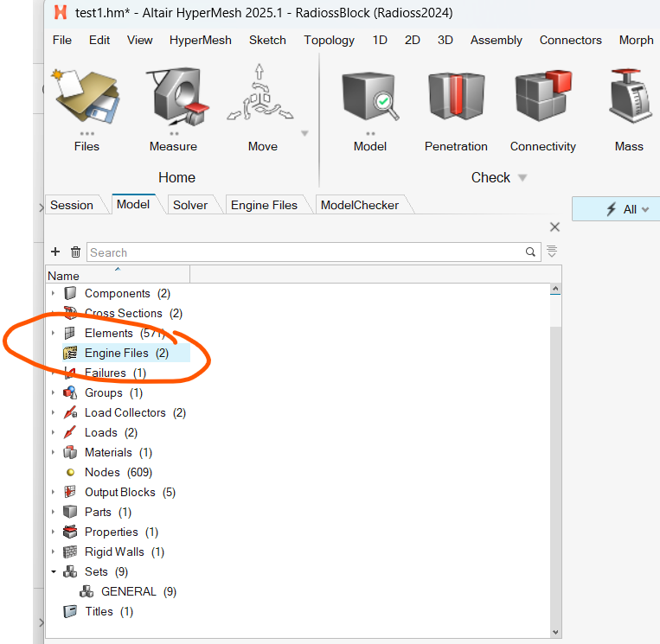Open the Files tool in the ribbon

[87, 98]
